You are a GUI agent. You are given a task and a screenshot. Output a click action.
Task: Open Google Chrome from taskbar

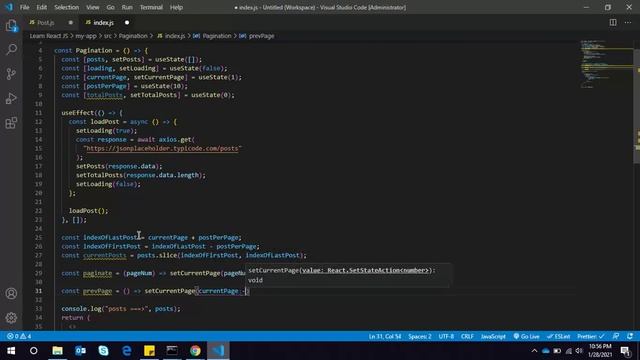click(x=195, y=351)
